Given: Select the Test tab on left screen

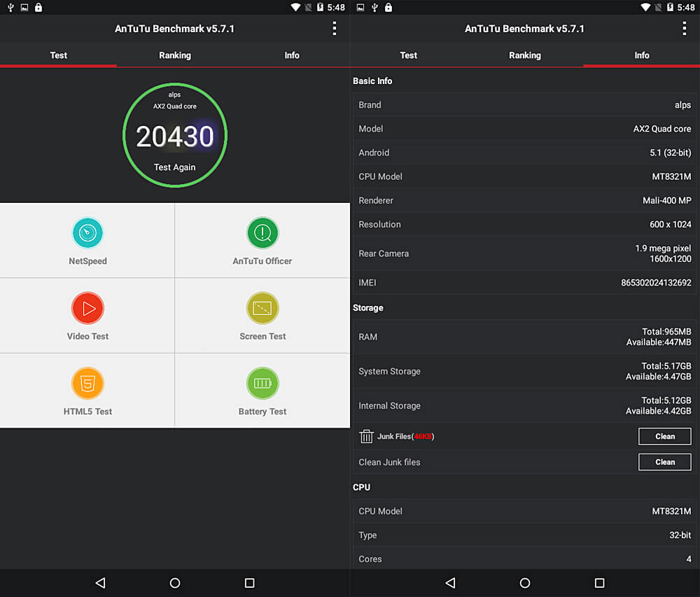Looking at the screenshot, I should click(x=59, y=55).
